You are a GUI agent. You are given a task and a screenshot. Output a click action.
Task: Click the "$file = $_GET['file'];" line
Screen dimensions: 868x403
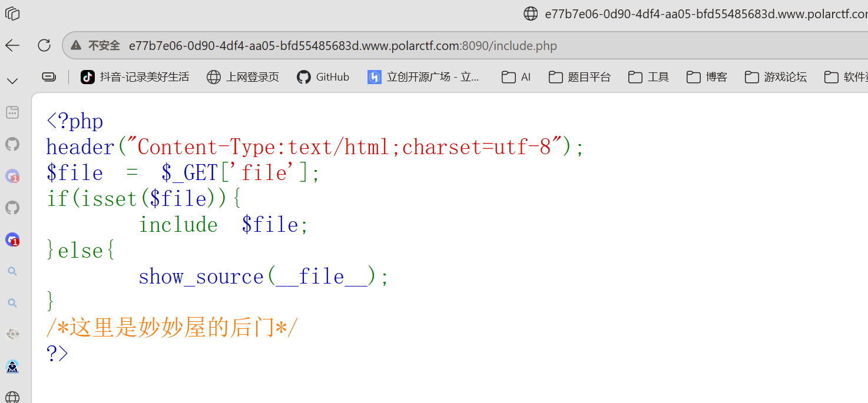[x=183, y=173]
